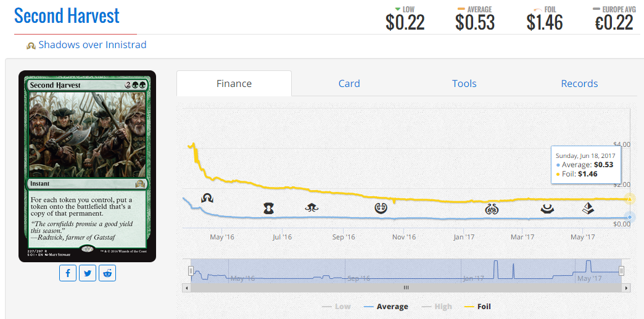This screenshot has height=319, width=644.
Task: Click the left range handle of chart navigator
Action: [191, 270]
